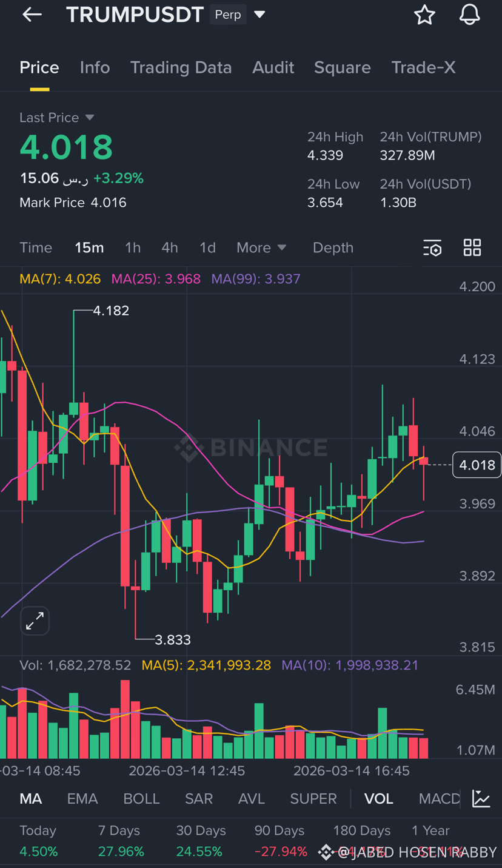Tap the 4.182 high price marker
502x868 pixels.
click(x=111, y=311)
